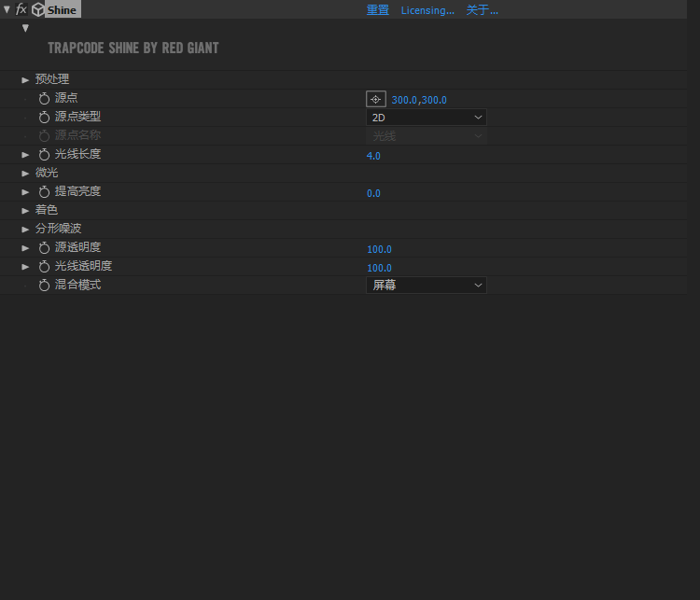Edit the 提高亮度 value 0.0

373,193
